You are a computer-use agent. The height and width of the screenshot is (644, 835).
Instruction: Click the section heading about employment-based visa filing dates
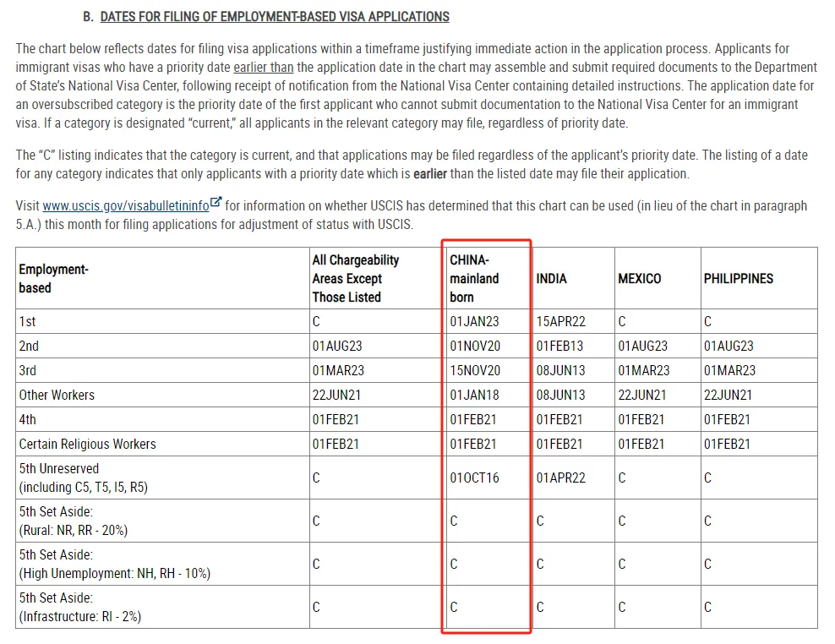(275, 16)
